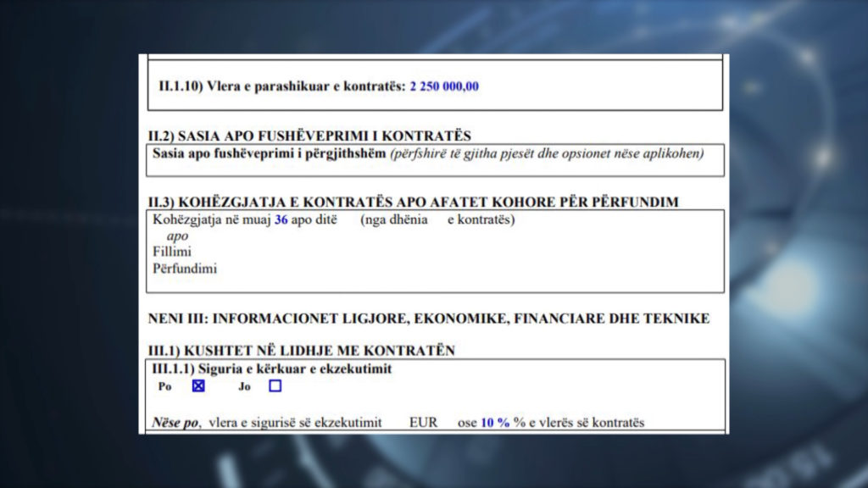Click III.1.1) Siguria e kërkuar e ekzekutimit

(x=272, y=369)
